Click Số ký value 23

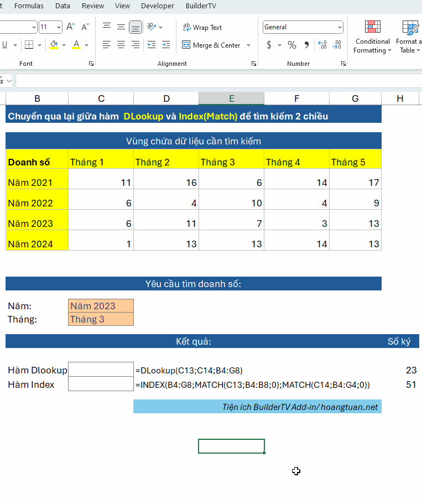coord(411,370)
